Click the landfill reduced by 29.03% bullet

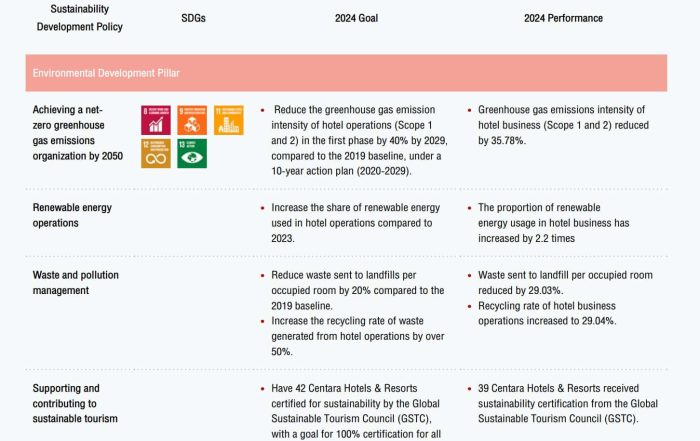point(565,283)
